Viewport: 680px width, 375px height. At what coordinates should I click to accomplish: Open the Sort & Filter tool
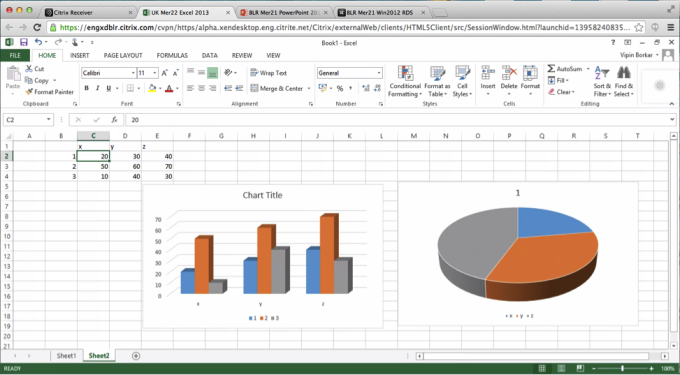pyautogui.click(x=602, y=82)
